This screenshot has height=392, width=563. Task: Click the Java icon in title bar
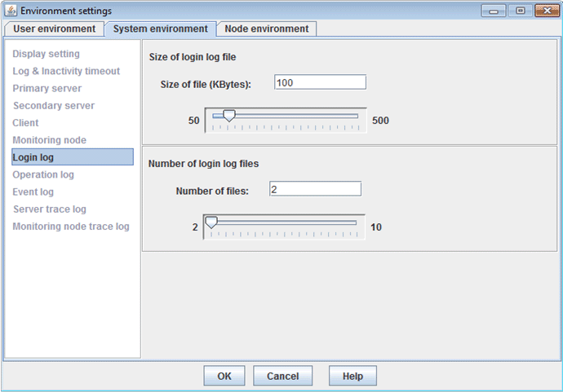[11, 11]
